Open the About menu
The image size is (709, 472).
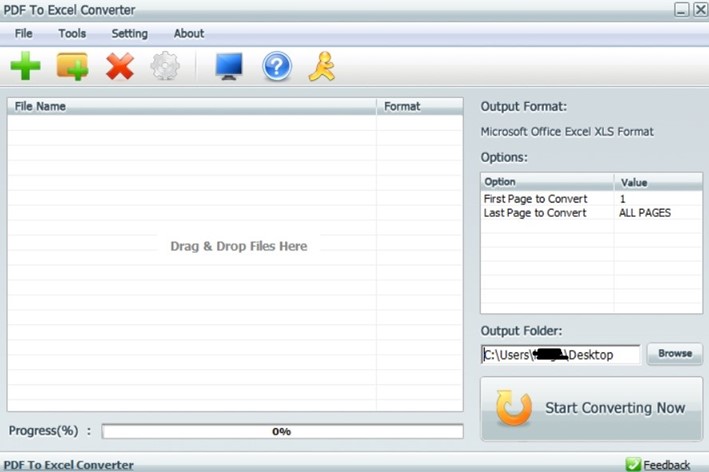(x=189, y=33)
